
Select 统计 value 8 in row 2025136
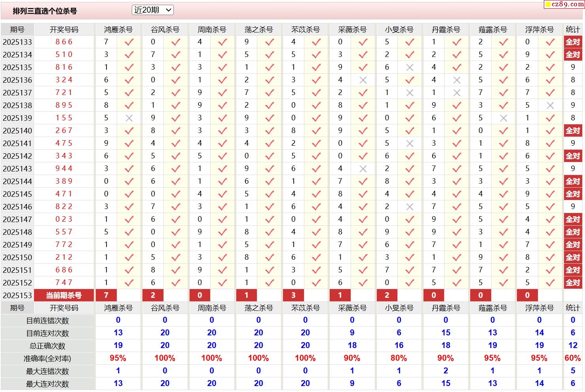click(x=573, y=80)
